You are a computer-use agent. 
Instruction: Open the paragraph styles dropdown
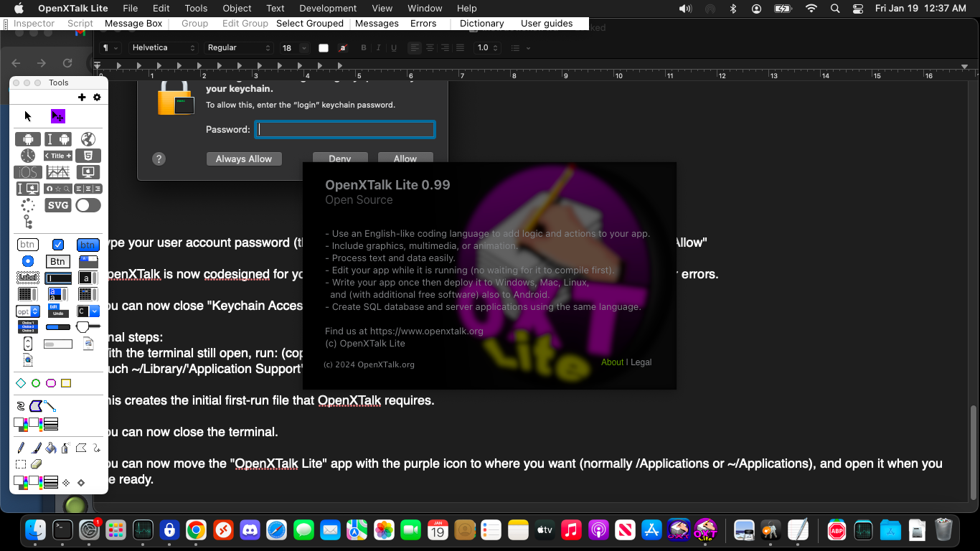click(110, 48)
